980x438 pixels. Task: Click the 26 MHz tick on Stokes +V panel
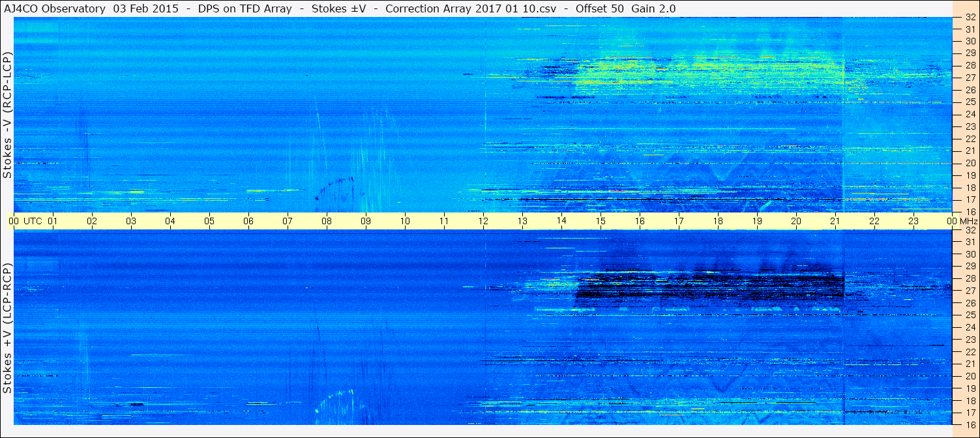tap(970, 303)
